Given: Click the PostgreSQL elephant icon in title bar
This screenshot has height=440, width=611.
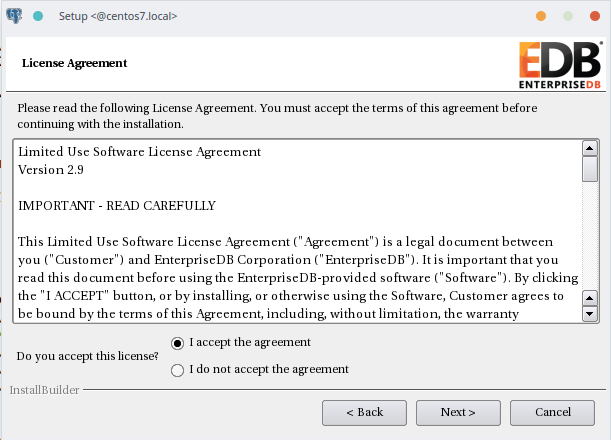Looking at the screenshot, I should (x=14, y=16).
